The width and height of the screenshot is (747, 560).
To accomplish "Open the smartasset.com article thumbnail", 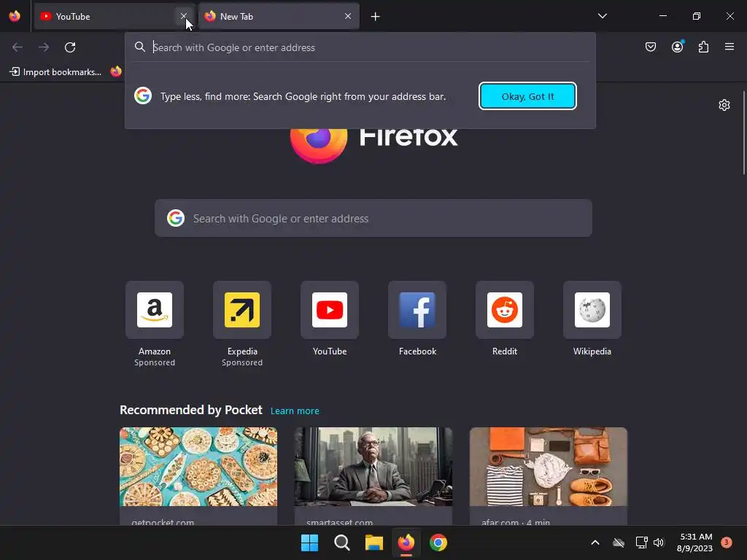I will [x=373, y=467].
